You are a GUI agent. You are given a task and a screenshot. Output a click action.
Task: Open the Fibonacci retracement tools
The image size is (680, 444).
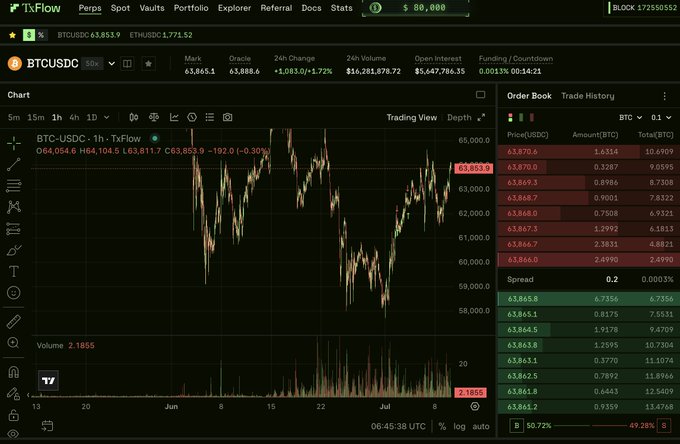coord(14,186)
